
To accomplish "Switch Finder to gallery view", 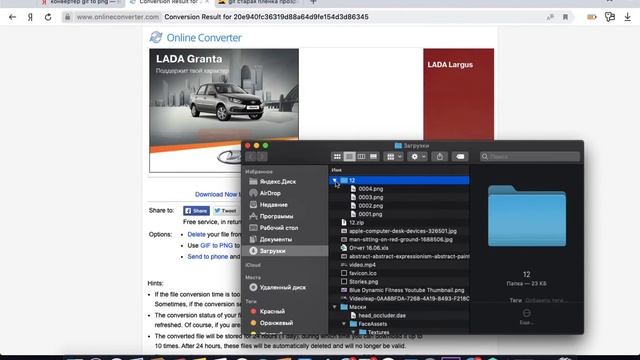I will (373, 157).
